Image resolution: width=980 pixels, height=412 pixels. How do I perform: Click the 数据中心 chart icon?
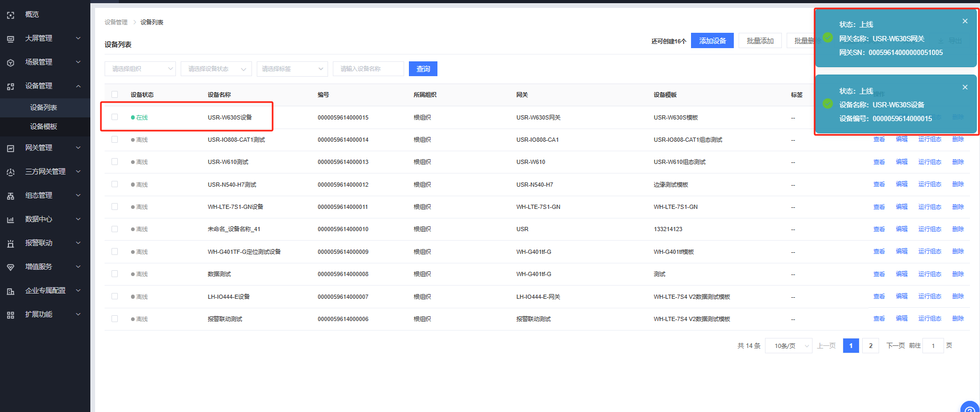[11, 219]
